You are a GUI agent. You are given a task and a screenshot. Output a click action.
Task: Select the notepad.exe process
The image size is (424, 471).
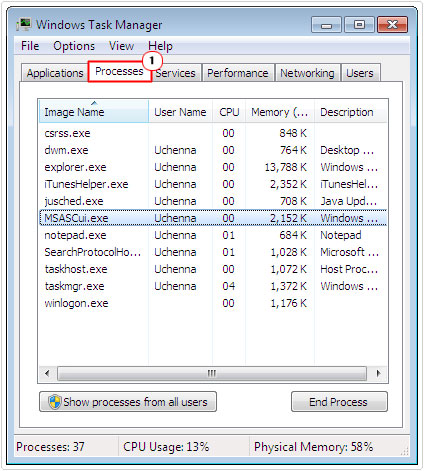click(x=213, y=235)
